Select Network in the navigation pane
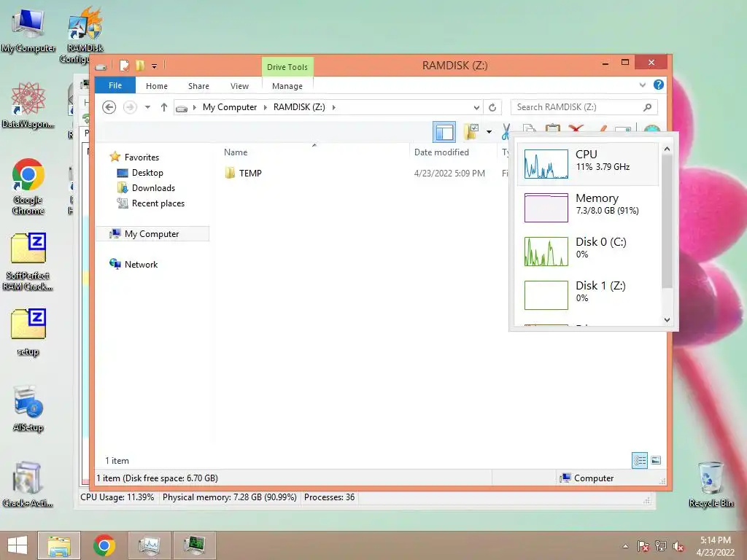 pyautogui.click(x=141, y=264)
